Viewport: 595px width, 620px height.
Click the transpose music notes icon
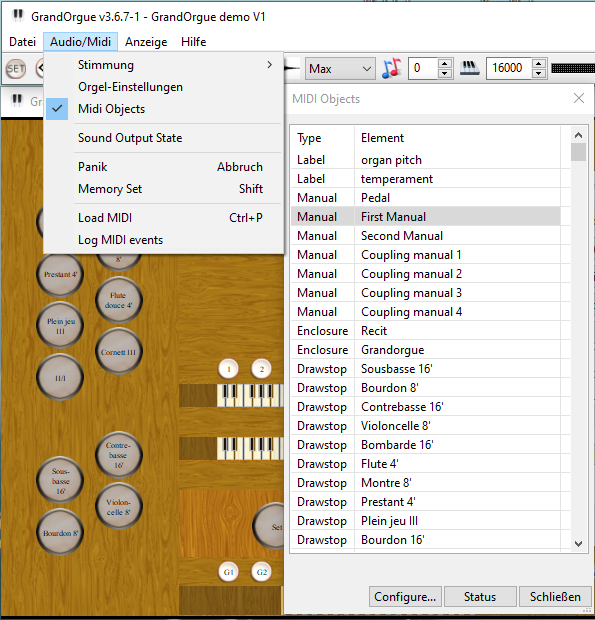tap(391, 68)
